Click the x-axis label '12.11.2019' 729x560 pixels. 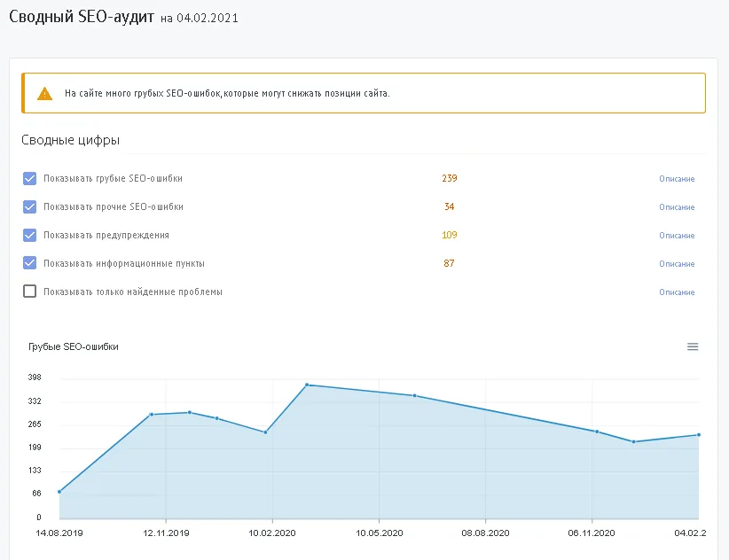coord(166,533)
